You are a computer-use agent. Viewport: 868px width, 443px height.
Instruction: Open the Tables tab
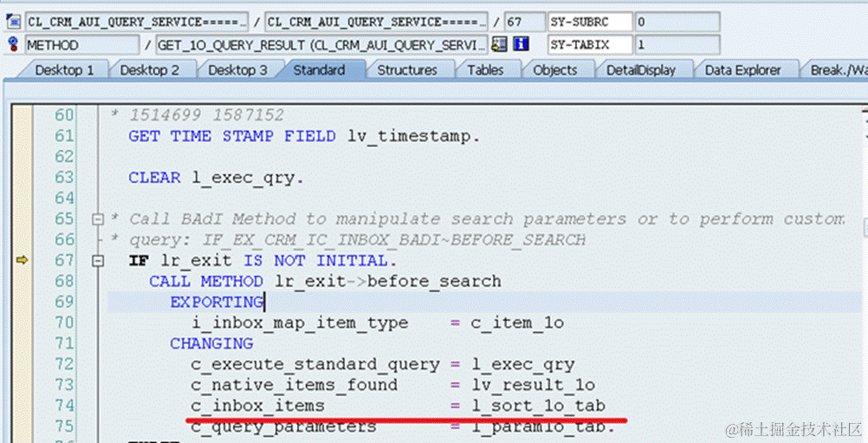pyautogui.click(x=485, y=70)
